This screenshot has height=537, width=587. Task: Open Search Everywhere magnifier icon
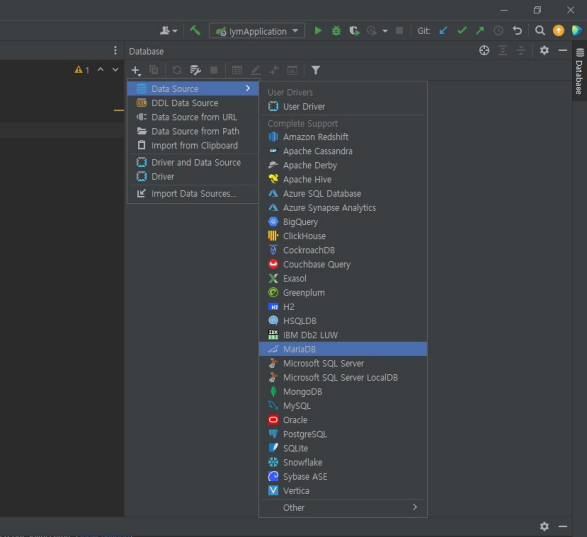coord(539,31)
